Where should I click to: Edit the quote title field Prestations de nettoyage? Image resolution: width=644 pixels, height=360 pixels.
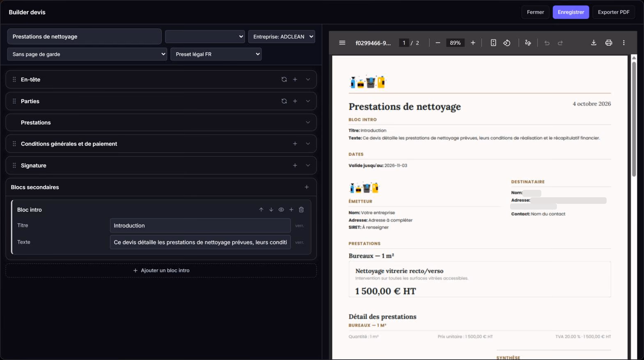(84, 37)
